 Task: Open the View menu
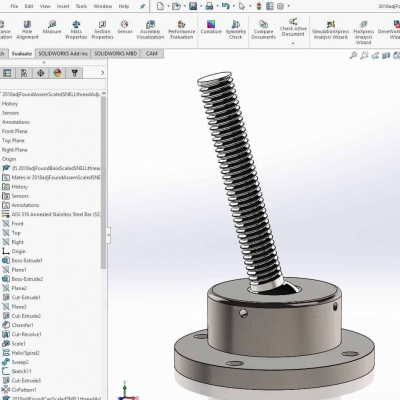(x=45, y=6)
